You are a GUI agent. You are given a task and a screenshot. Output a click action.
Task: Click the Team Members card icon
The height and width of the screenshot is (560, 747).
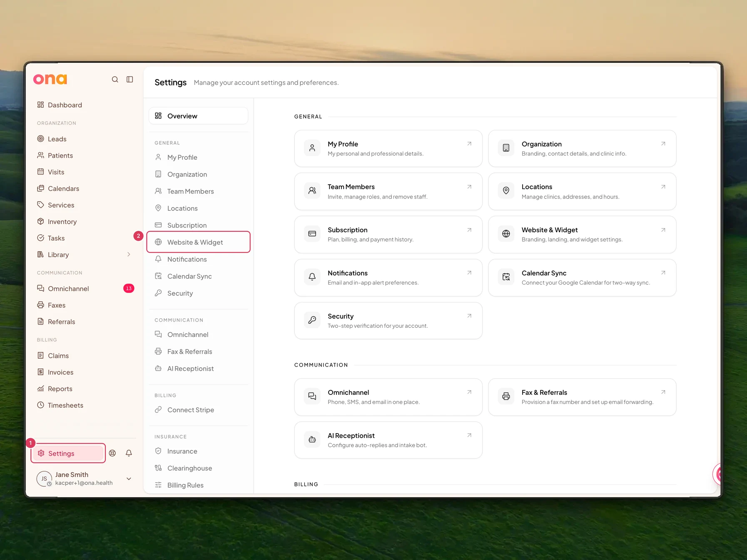coord(312,191)
